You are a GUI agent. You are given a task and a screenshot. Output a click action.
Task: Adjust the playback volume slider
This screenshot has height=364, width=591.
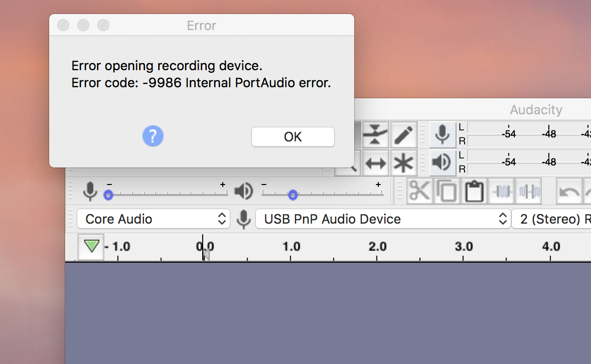[x=293, y=195]
